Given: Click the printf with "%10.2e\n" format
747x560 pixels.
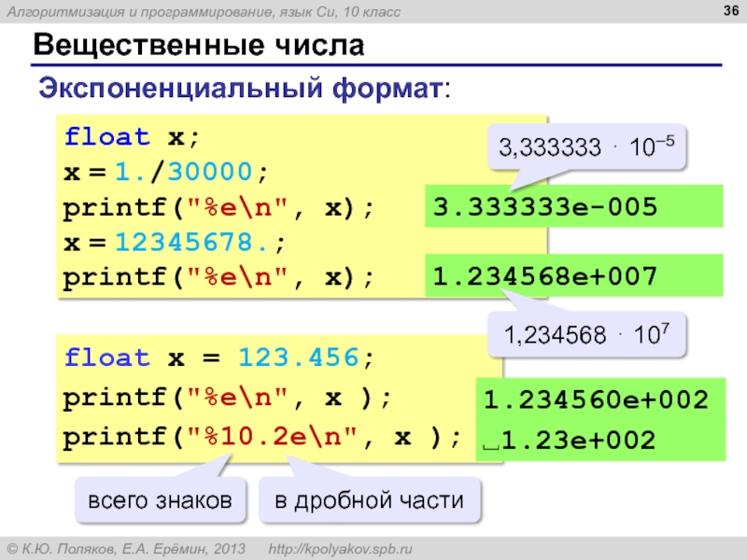Looking at the screenshot, I should (262, 436).
